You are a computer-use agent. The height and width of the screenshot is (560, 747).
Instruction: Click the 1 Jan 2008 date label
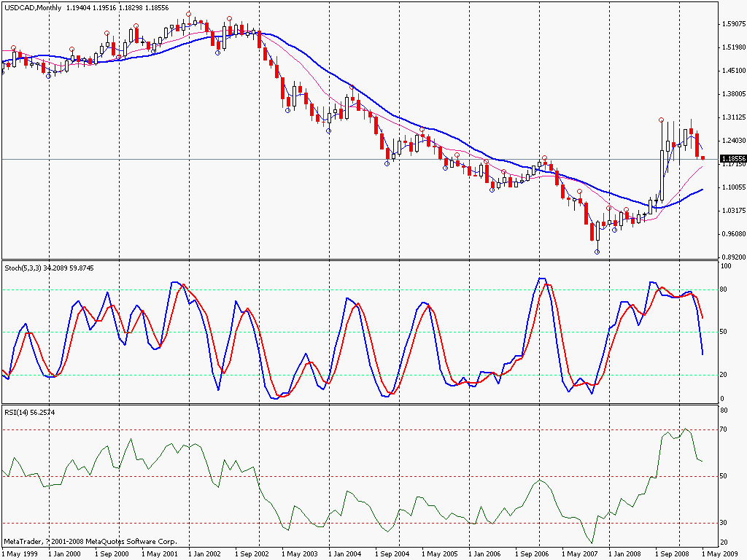[x=625, y=554]
